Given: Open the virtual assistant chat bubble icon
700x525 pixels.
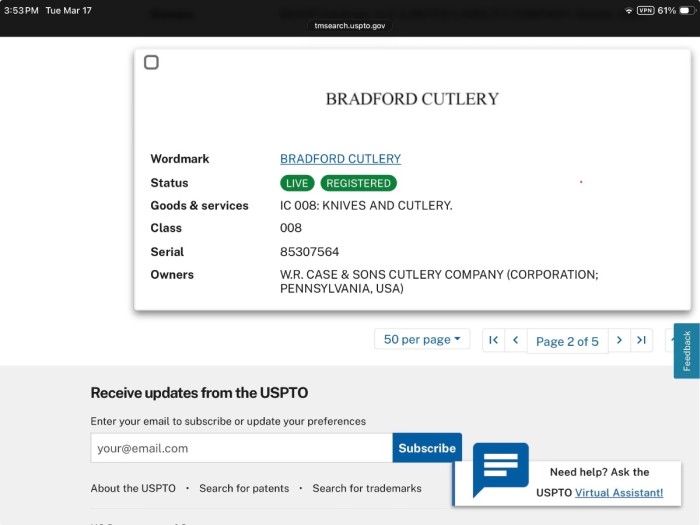Looking at the screenshot, I should tap(500, 469).
